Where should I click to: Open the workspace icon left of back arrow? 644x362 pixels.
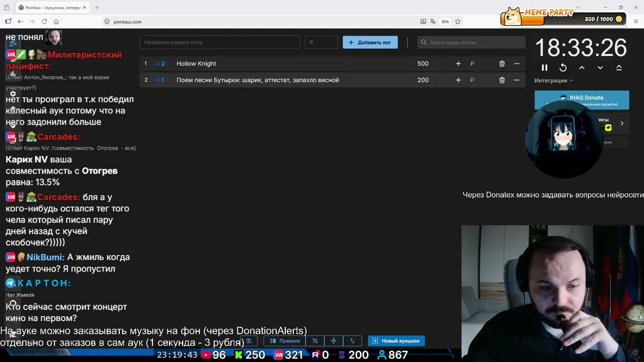coord(8,22)
